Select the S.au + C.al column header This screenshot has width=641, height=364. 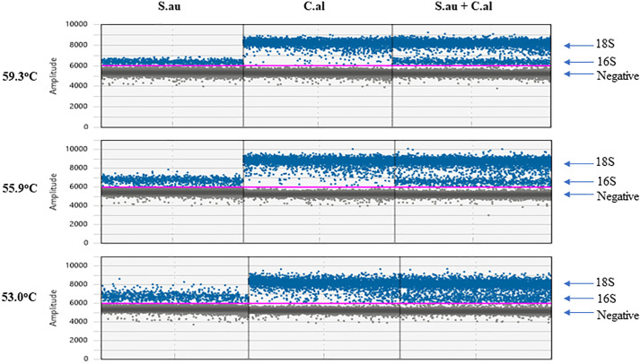click(x=463, y=6)
